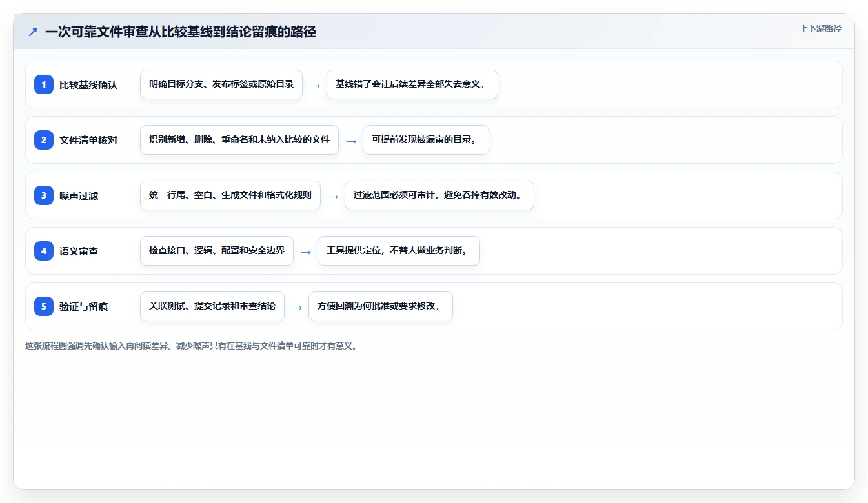Select the 文件清单核对 step label
This screenshot has width=868, height=503.
coord(88,140)
